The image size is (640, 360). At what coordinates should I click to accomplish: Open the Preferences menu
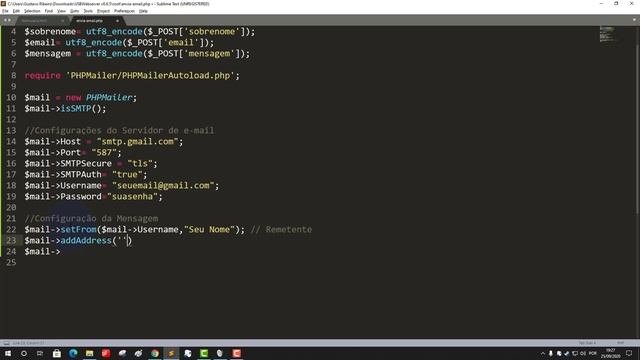point(124,11)
